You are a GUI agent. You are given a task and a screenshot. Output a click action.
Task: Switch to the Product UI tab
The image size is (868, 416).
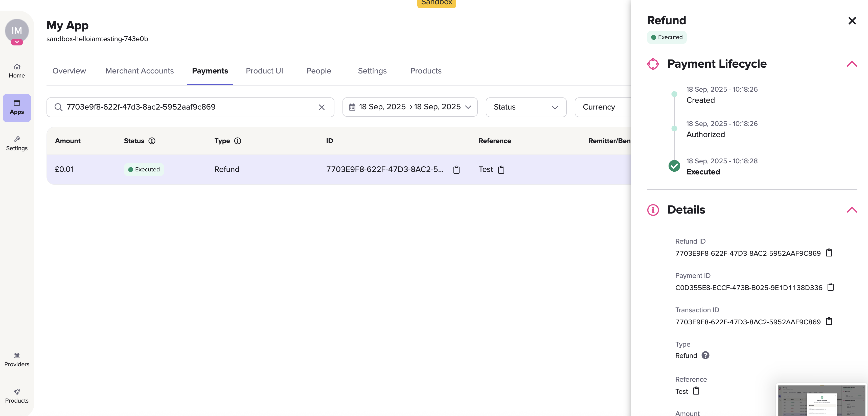(x=264, y=71)
